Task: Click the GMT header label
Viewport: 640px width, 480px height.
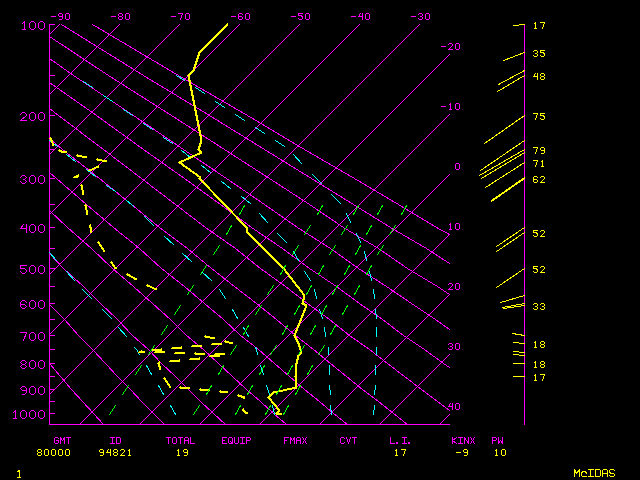Action: click(62, 440)
